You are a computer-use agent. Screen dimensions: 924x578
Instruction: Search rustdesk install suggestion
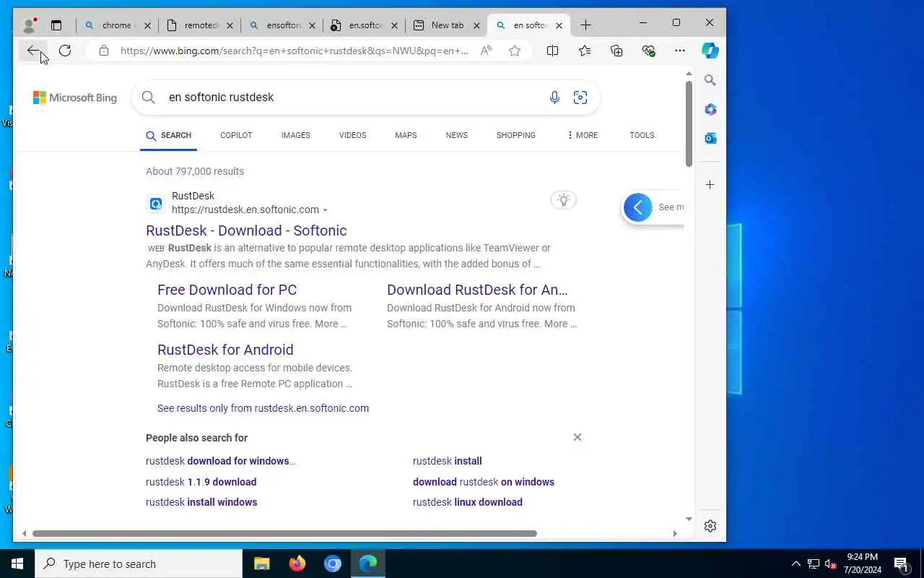click(x=447, y=461)
